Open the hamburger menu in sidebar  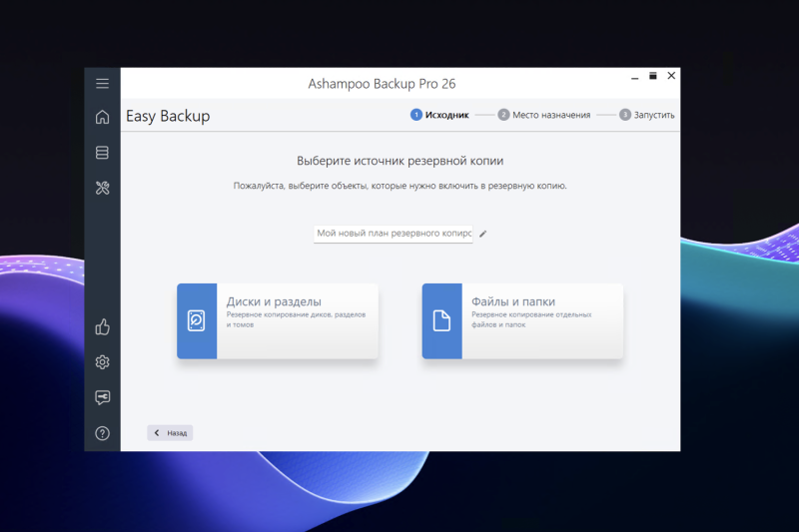click(x=102, y=84)
